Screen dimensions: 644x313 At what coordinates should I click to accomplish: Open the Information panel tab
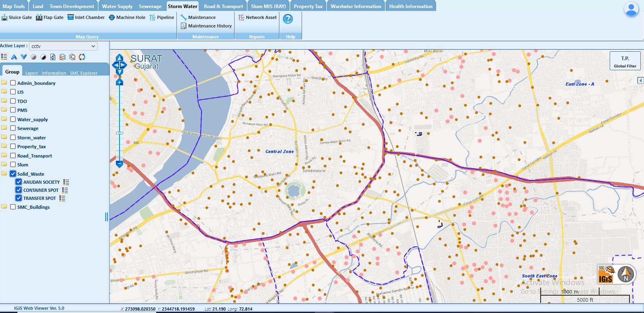pos(54,73)
